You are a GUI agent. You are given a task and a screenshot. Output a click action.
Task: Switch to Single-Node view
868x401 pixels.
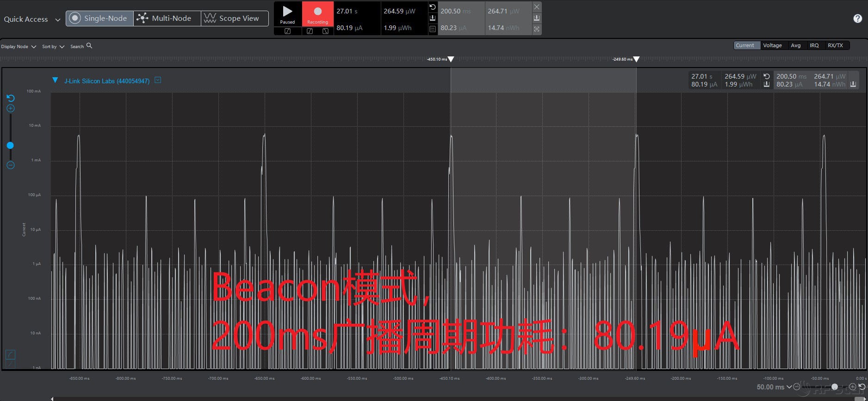point(99,19)
